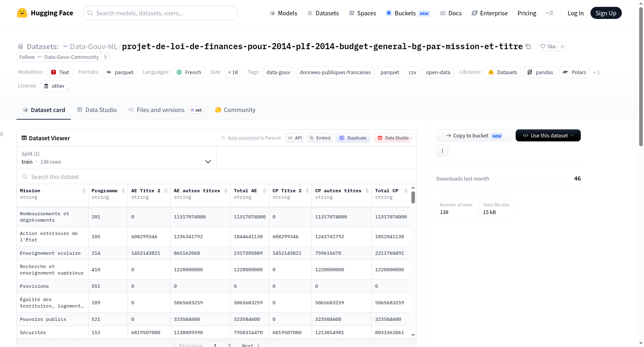The image size is (644, 347).
Task: Filter by the Text modality tag
Action: (x=60, y=72)
